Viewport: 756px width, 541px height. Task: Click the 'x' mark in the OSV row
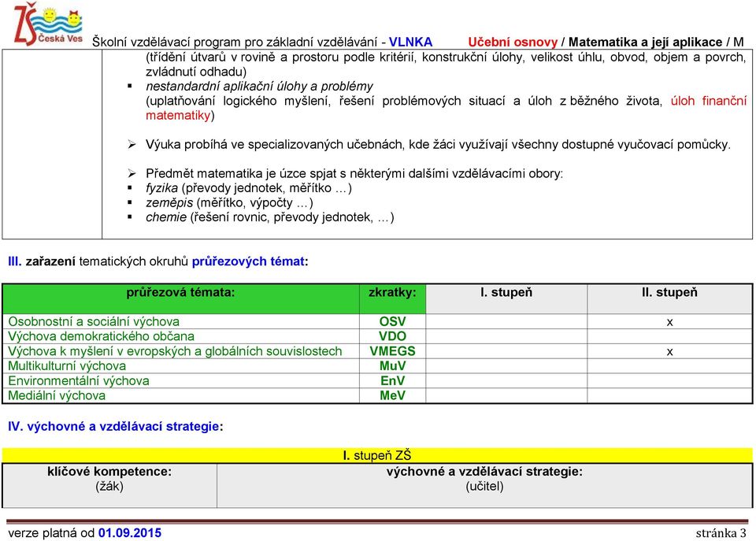(x=669, y=322)
